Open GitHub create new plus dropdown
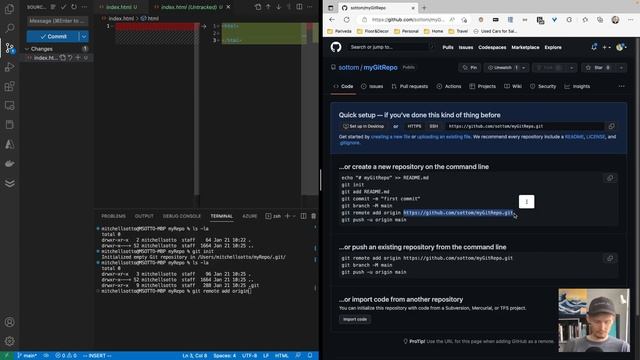Image resolution: width=640 pixels, height=360 pixels. (607, 47)
